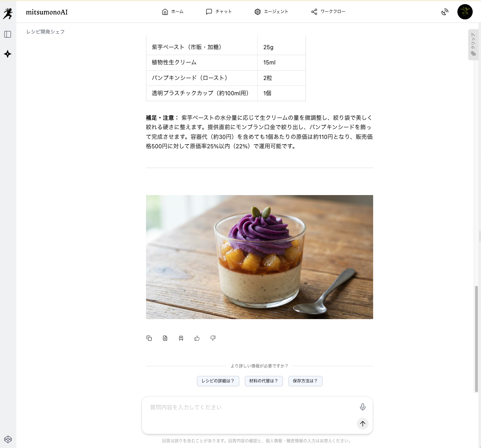The height and width of the screenshot is (448, 481).
Task: Toggle the sidebar panel icon
Action: (8, 34)
